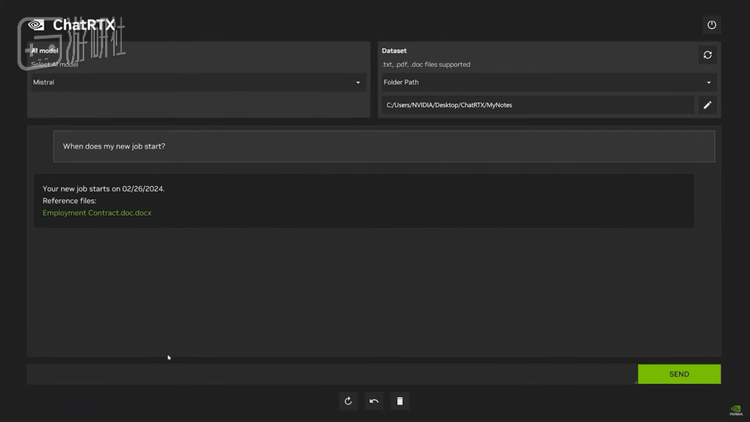Click the answer 'Your new job starts on 02/26/2024.'
This screenshot has width=750, height=422.
tap(103, 189)
